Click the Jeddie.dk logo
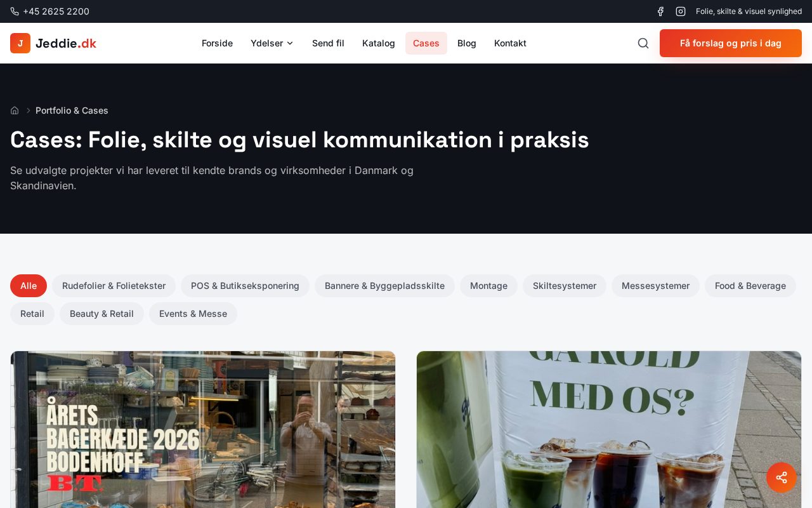Image resolution: width=812 pixels, height=508 pixels. pyautogui.click(x=53, y=43)
